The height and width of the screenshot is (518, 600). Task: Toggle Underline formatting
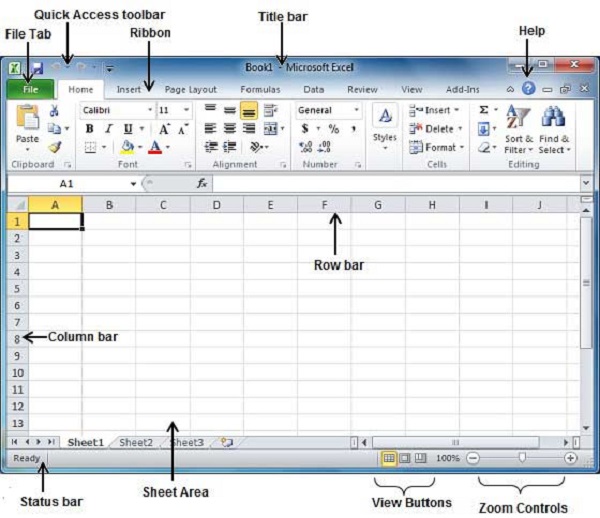[128, 129]
